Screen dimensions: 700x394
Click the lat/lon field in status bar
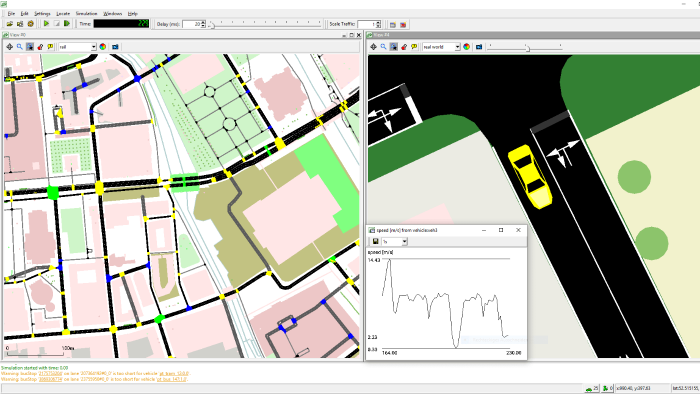click(x=686, y=389)
